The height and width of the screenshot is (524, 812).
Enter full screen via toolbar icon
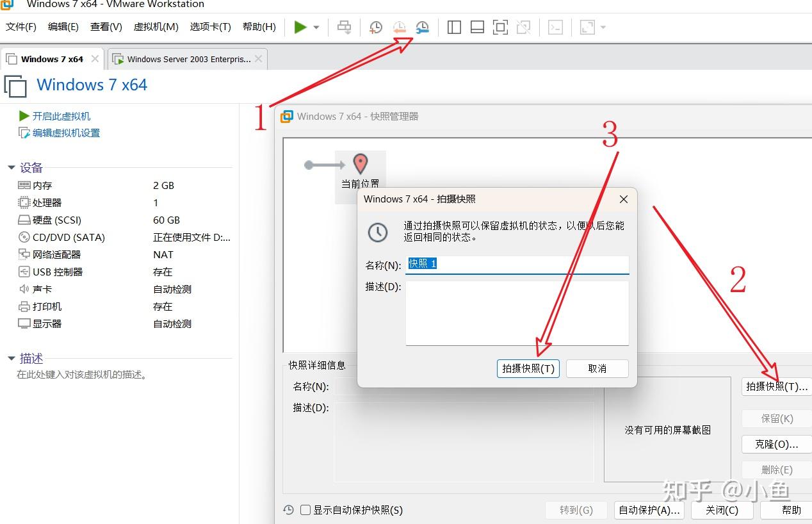[500, 27]
